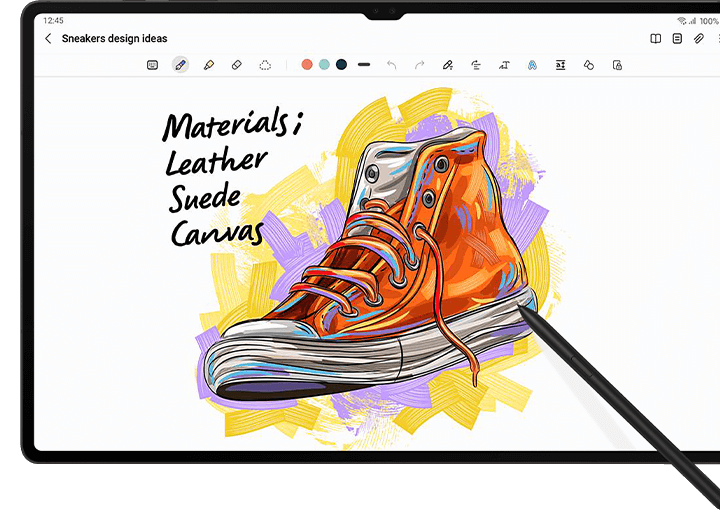The height and width of the screenshot is (511, 720).
Task: Tap the handwritten word Materials
Action: tap(232, 123)
